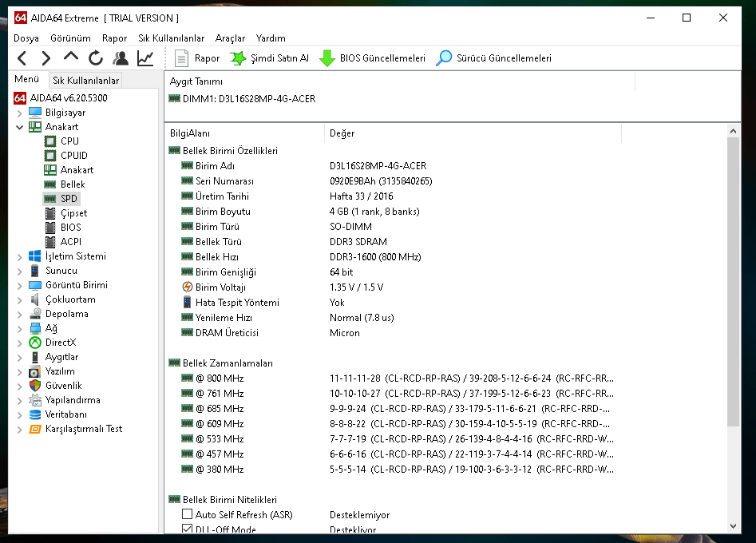Select the Çipset tree item
This screenshot has width=756, height=543.
click(66, 213)
